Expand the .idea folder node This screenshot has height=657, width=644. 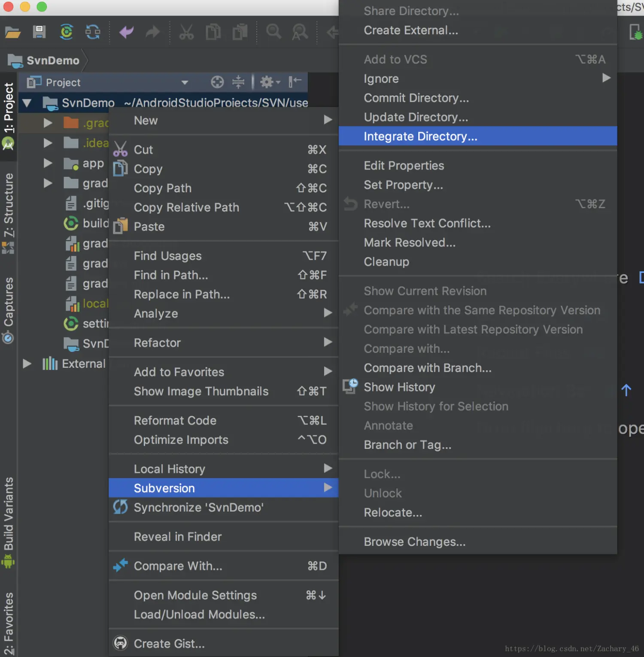(48, 143)
